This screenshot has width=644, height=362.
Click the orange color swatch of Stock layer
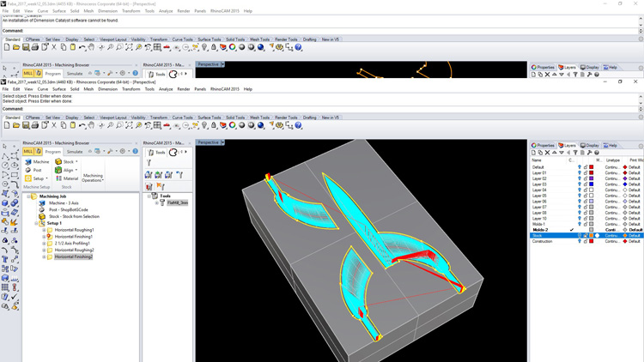click(592, 236)
